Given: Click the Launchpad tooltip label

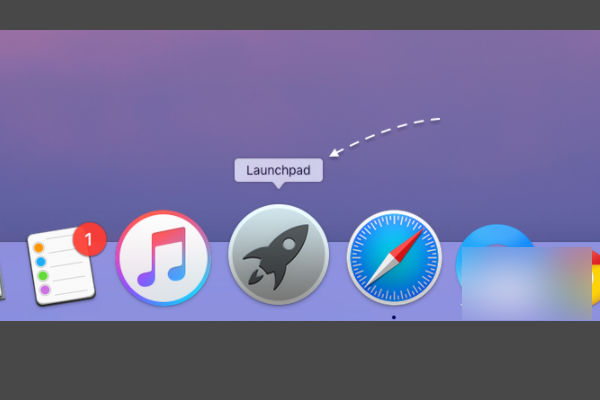Looking at the screenshot, I should (x=279, y=170).
